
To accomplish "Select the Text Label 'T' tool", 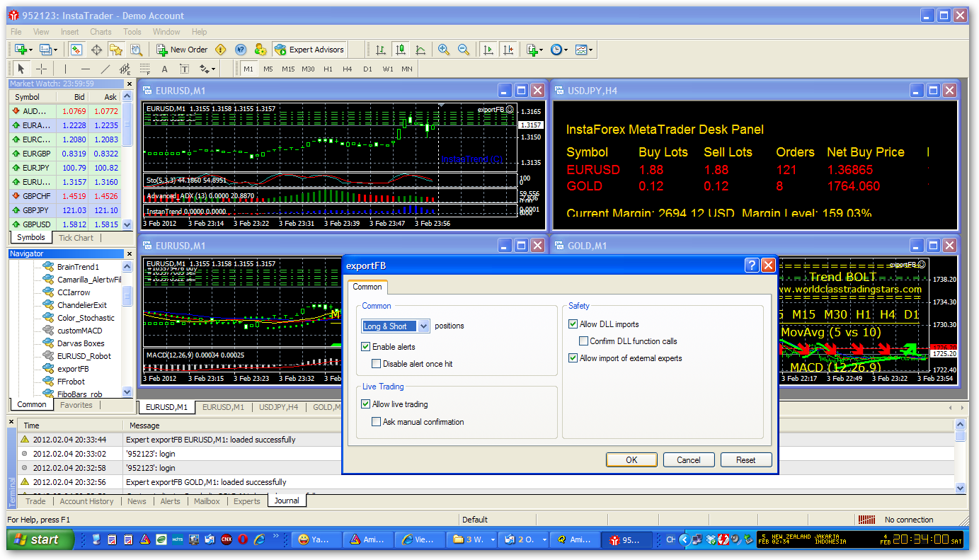I will [x=184, y=69].
